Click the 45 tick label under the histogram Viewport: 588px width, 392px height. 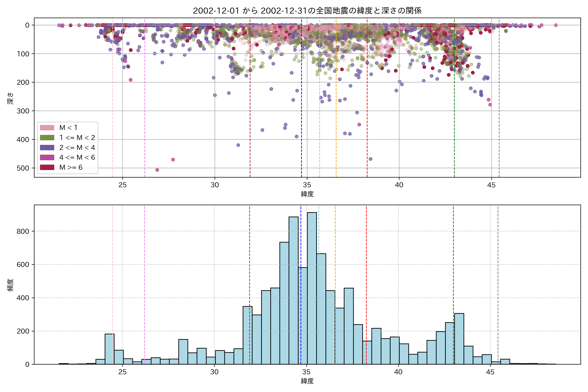490,372
